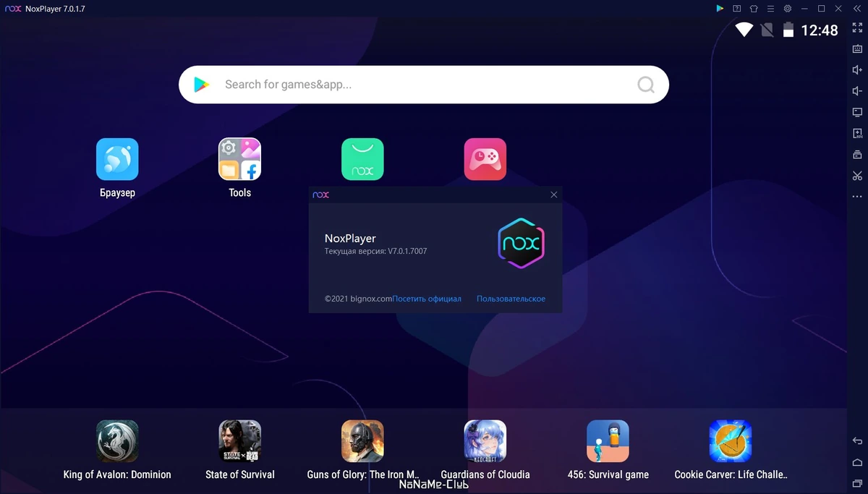The width and height of the screenshot is (868, 494).
Task: Click the Пользовательское link
Action: [x=511, y=299]
